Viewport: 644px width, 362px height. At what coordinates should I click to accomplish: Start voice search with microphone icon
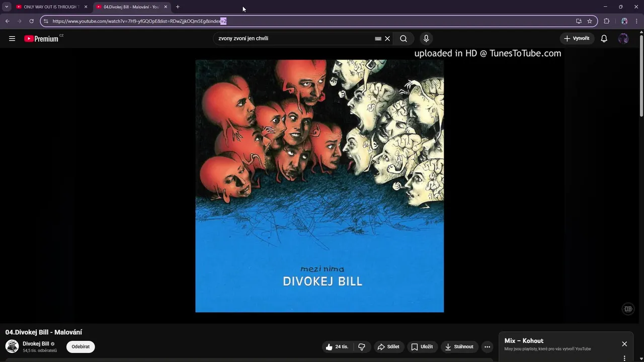426,39
